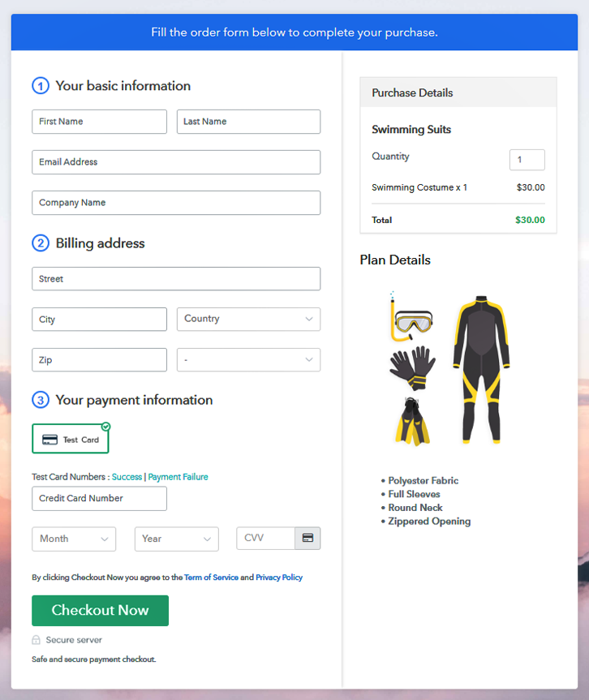Click the Quantity label
Screen dimensions: 589x700
coord(390,157)
